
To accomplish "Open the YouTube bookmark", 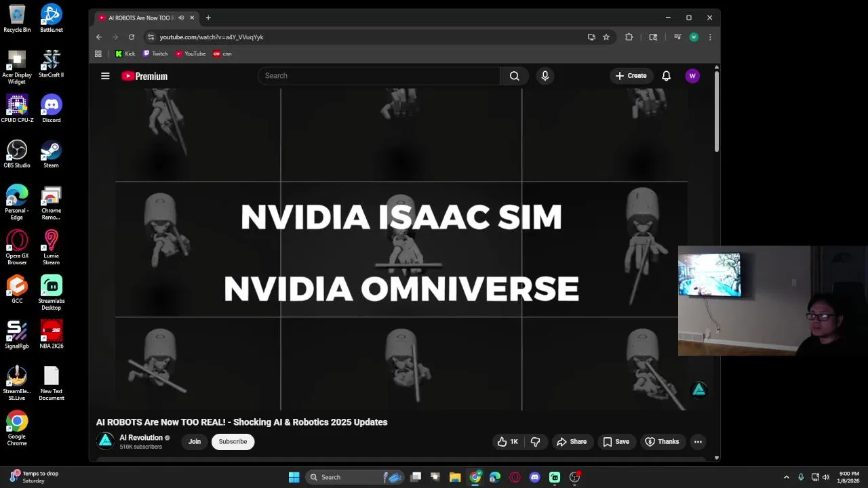I will tap(191, 54).
